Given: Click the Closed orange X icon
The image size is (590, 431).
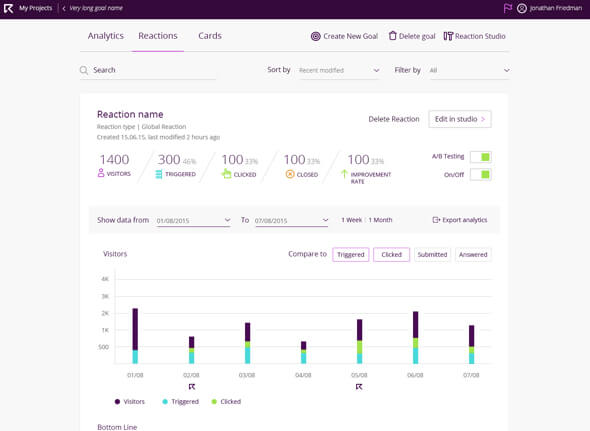Looking at the screenshot, I should pyautogui.click(x=290, y=174).
